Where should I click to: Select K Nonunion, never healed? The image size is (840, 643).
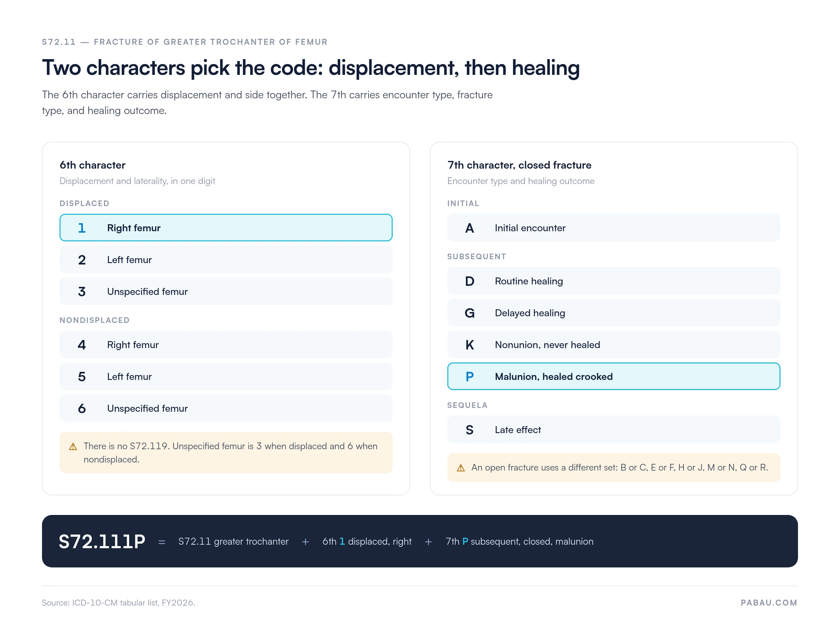[613, 345]
